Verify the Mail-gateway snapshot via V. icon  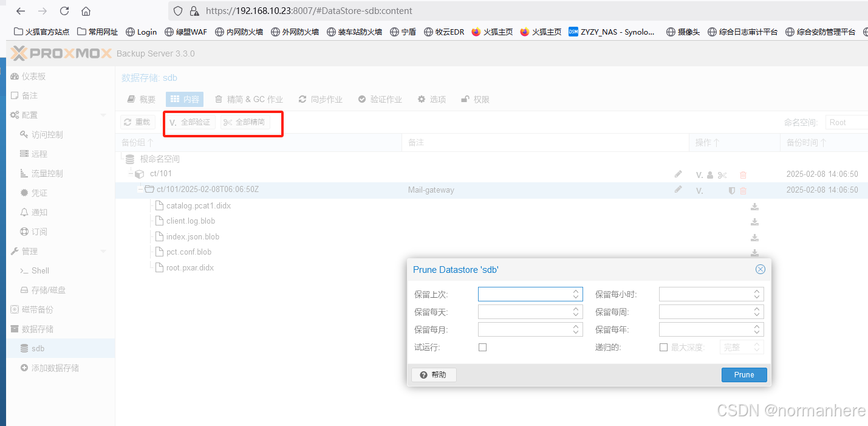[x=700, y=191]
